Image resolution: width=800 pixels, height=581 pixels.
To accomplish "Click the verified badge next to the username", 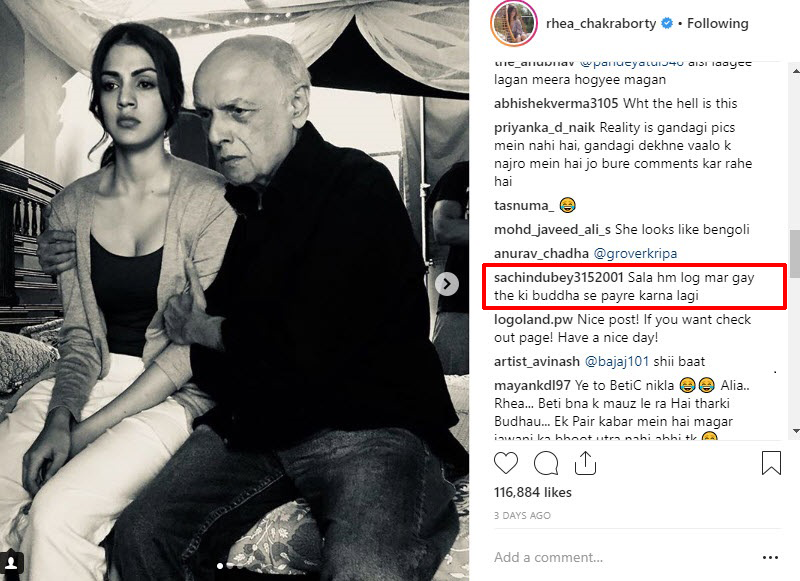I will point(666,23).
